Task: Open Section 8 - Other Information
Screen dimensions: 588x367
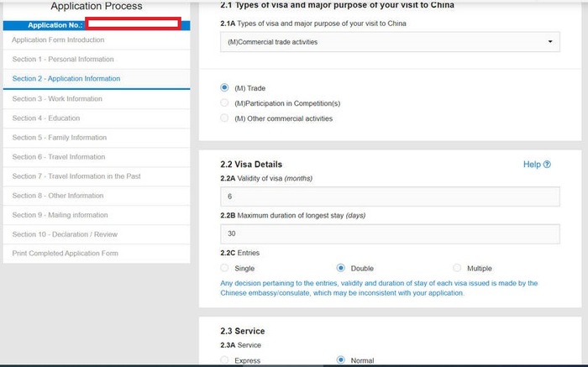Action: click(97, 196)
